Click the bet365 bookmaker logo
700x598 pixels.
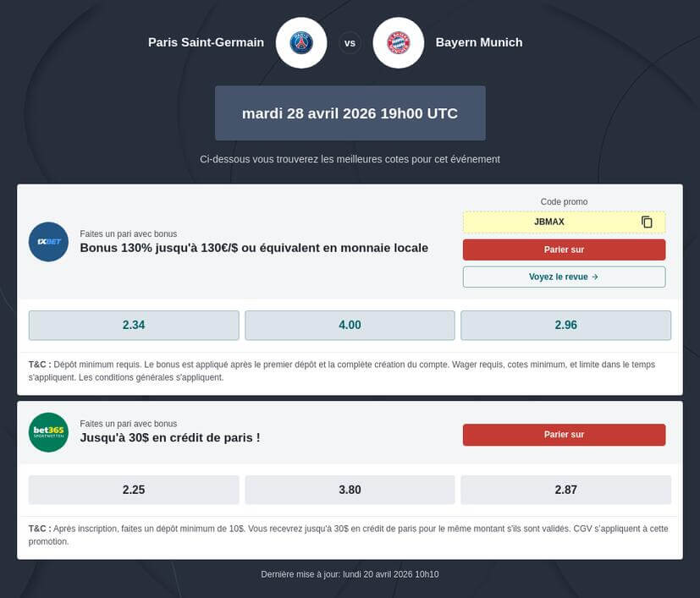point(48,432)
